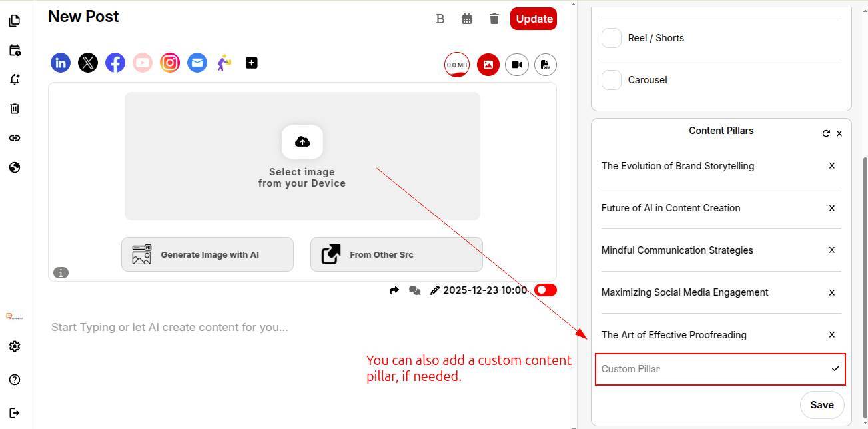Click Generate Image with AI

(207, 254)
